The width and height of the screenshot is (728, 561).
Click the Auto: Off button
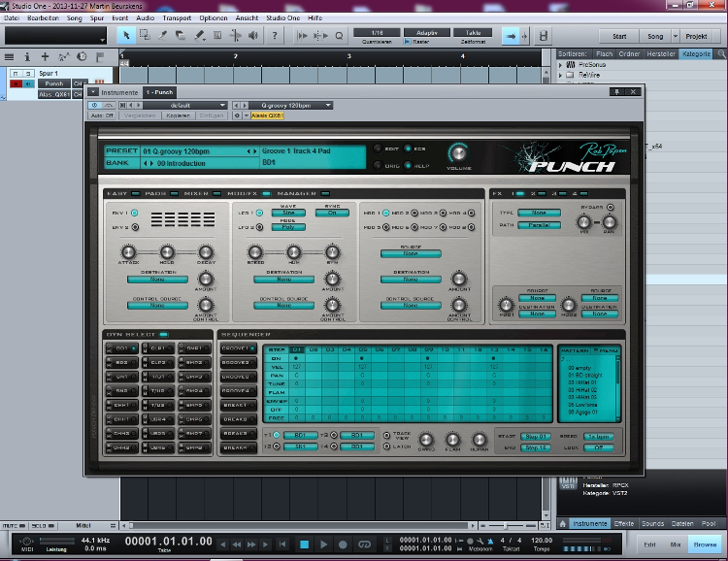(x=102, y=115)
